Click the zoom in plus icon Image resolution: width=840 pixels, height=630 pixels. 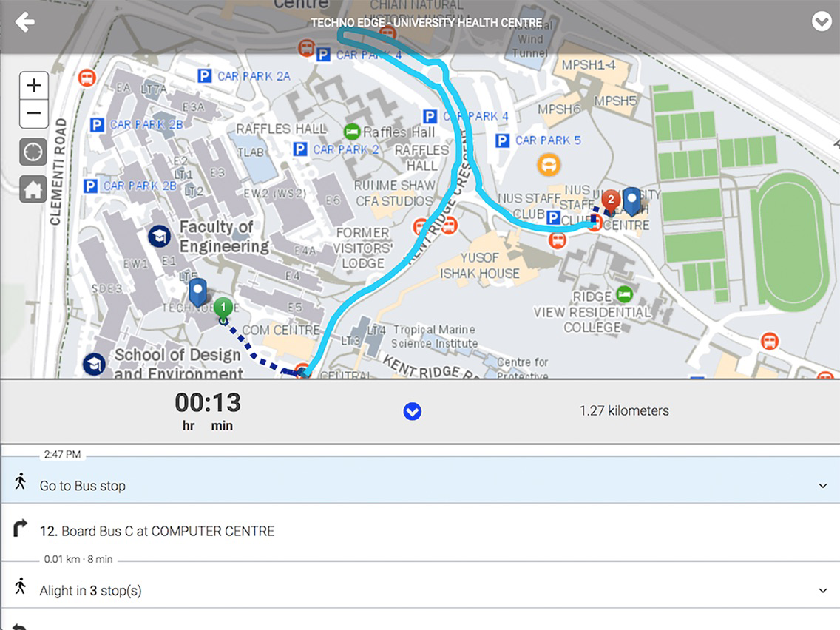click(33, 85)
